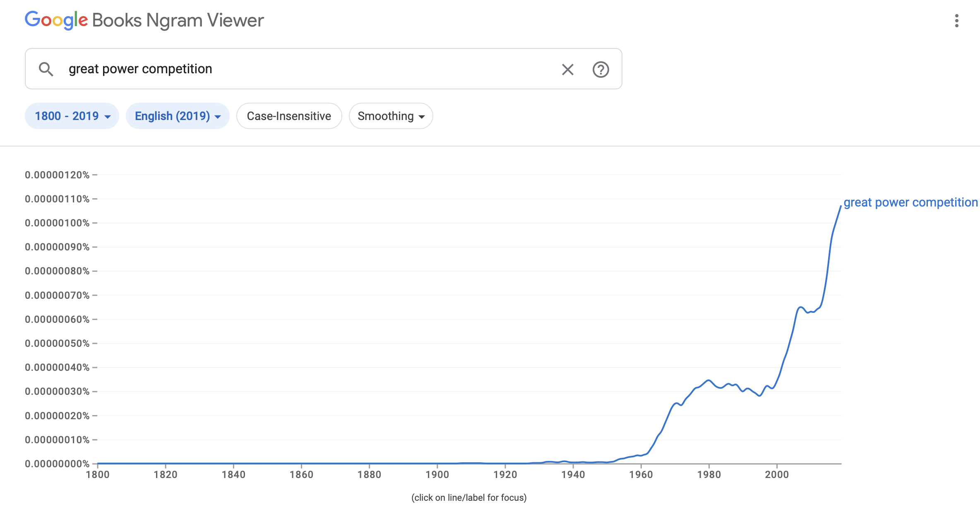Viewport: 980px width, 514px height.
Task: Focus the great power competition line label
Action: (x=910, y=202)
